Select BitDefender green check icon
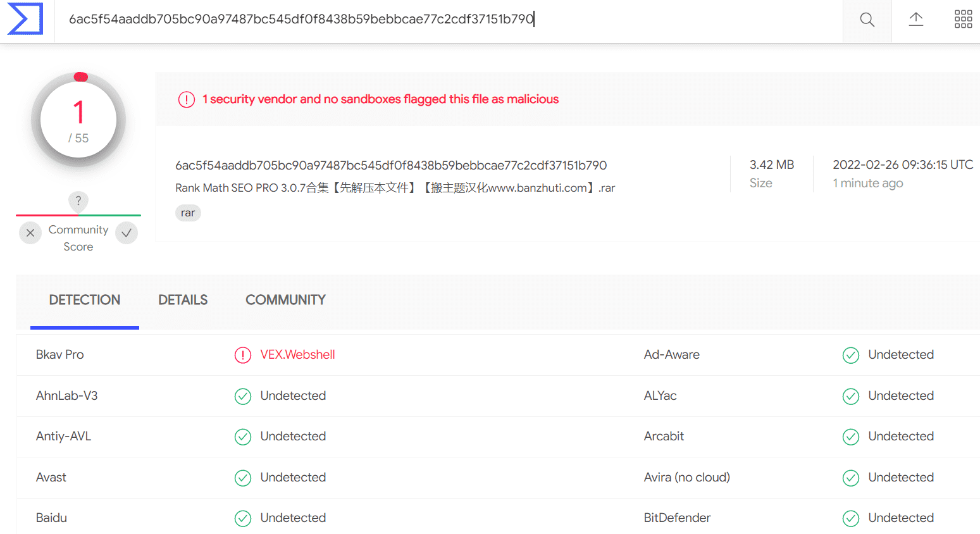The image size is (980, 534). pos(851,518)
